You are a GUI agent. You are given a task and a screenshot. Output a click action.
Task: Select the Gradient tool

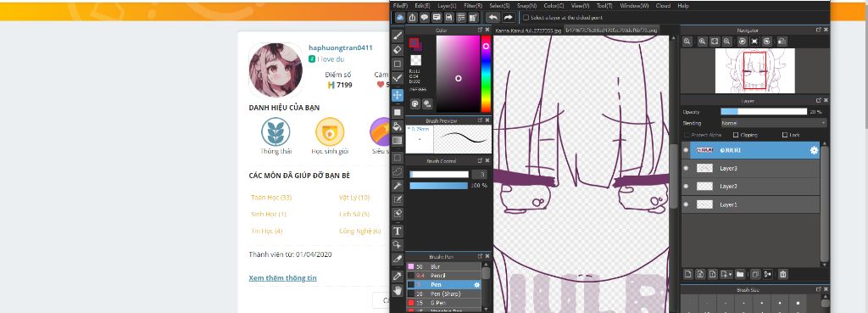point(398,141)
